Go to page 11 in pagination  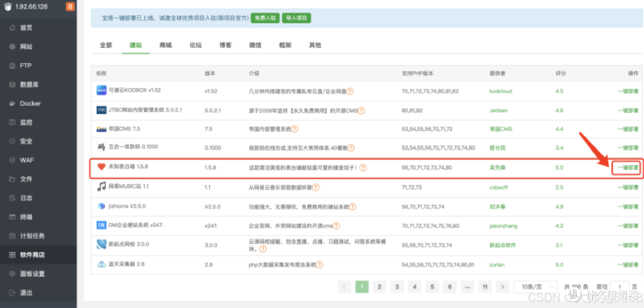[485, 287]
